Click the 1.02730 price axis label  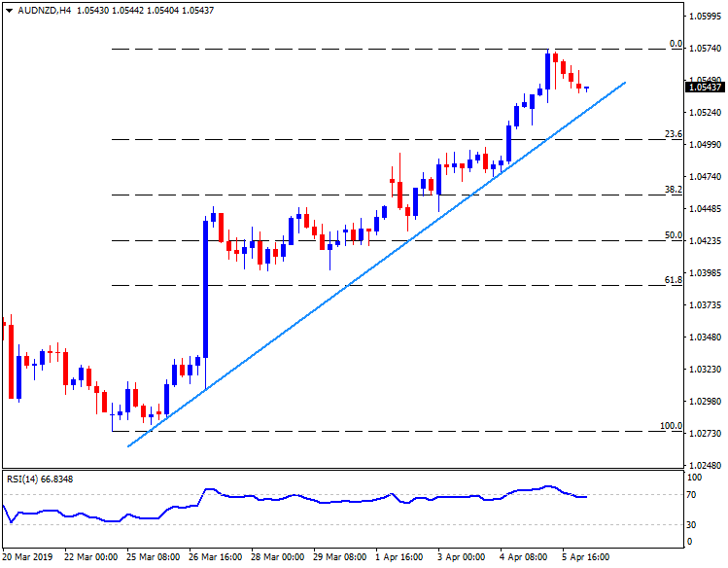coord(706,433)
